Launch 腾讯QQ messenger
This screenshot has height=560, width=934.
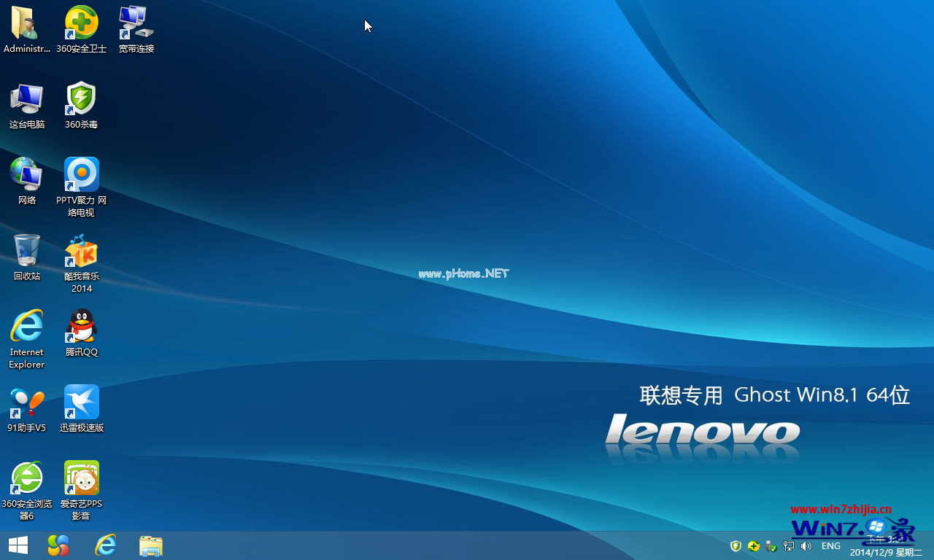click(81, 326)
